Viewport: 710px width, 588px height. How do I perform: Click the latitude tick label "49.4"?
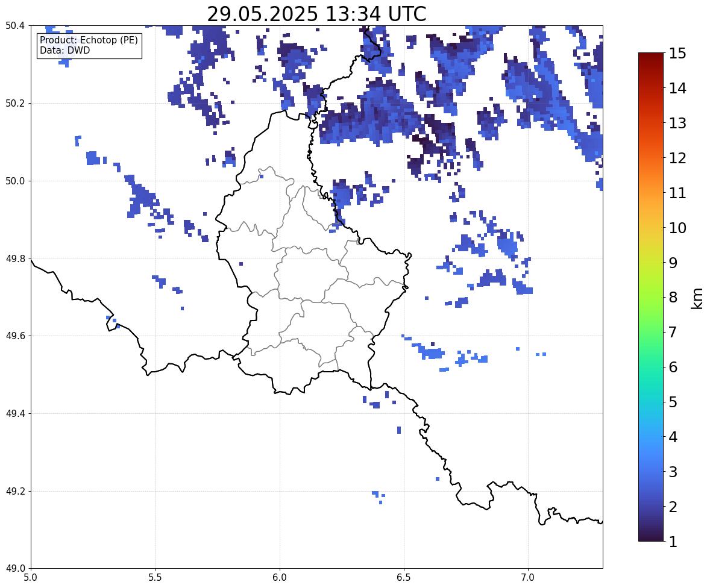click(15, 414)
